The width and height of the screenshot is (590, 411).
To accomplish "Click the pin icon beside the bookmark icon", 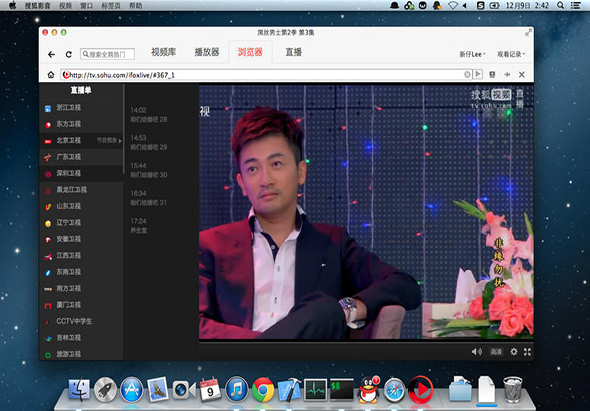I will click(507, 75).
